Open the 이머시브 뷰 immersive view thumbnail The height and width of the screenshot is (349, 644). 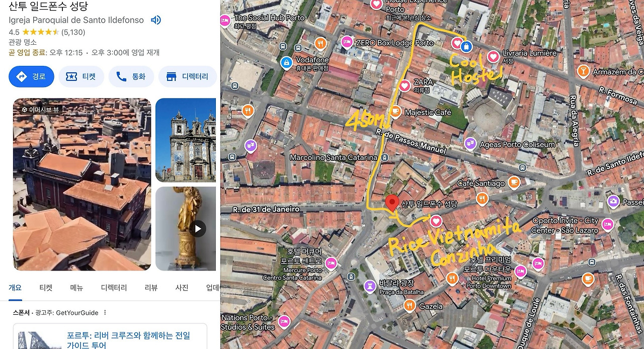tap(82, 185)
